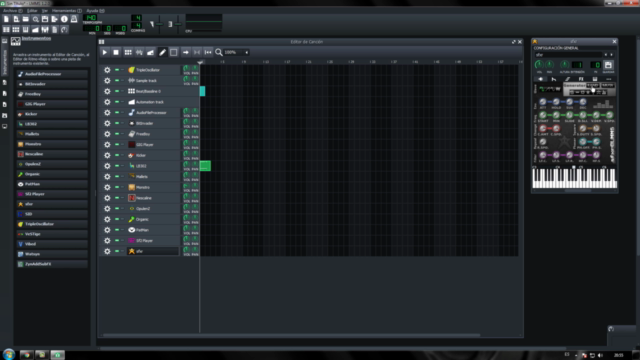
Task: Show the Project Notes icon
Action: 55,29
